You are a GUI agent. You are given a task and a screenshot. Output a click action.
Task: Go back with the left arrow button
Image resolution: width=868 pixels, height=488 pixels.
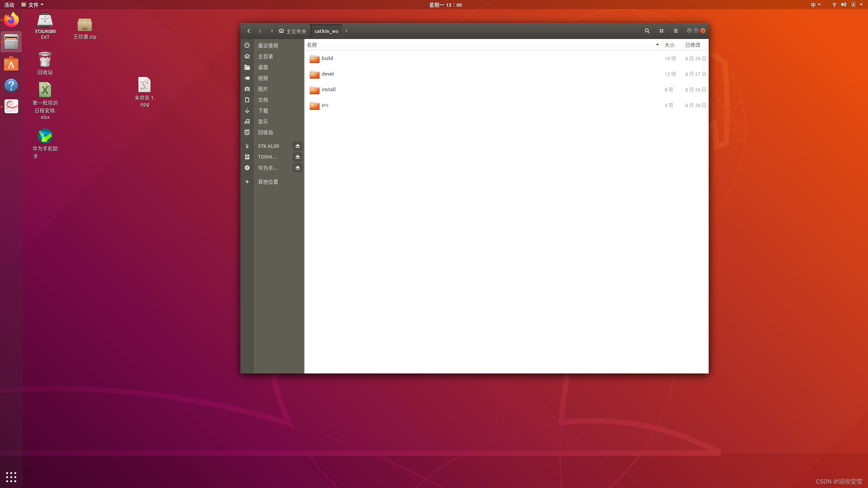click(249, 31)
